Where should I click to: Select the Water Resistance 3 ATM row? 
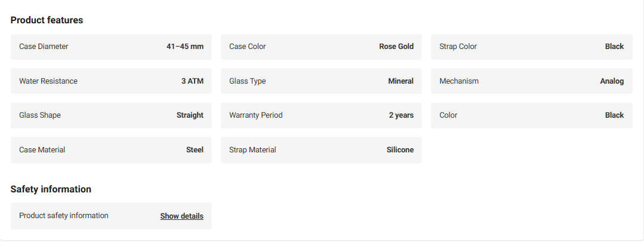coord(111,81)
